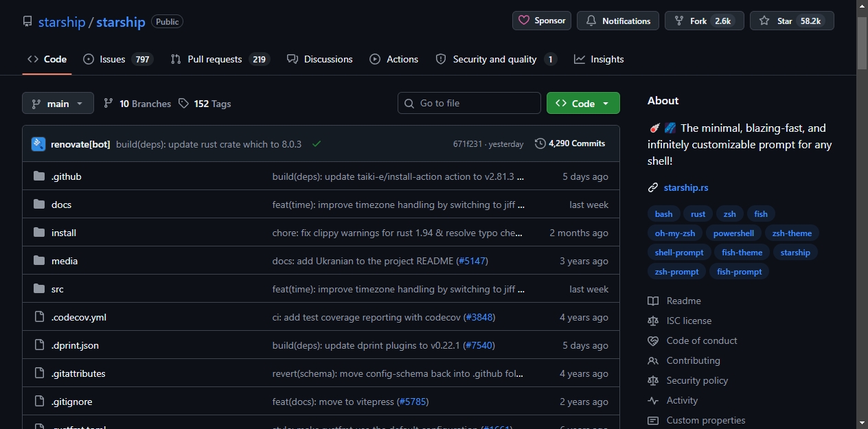Click the green check status icon on latest commit

tap(317, 144)
